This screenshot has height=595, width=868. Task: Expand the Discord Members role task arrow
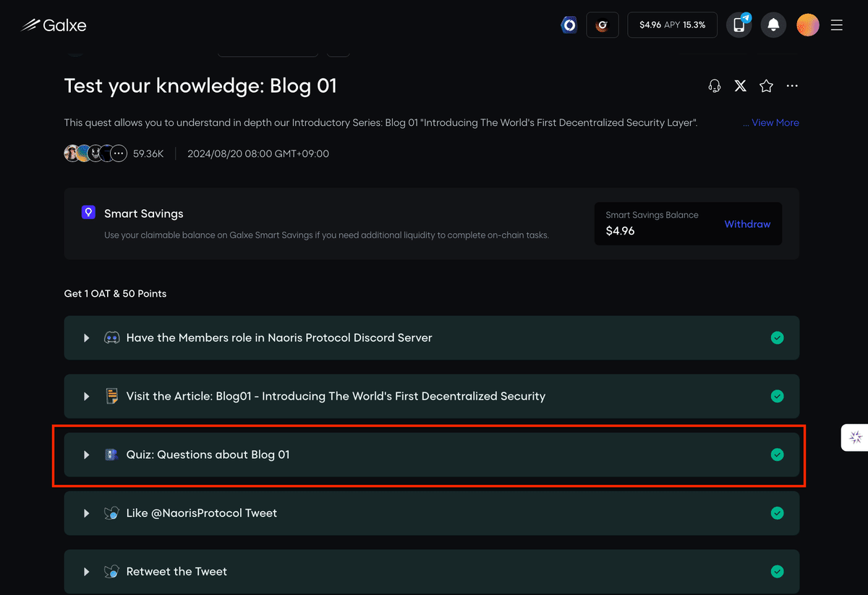point(86,338)
